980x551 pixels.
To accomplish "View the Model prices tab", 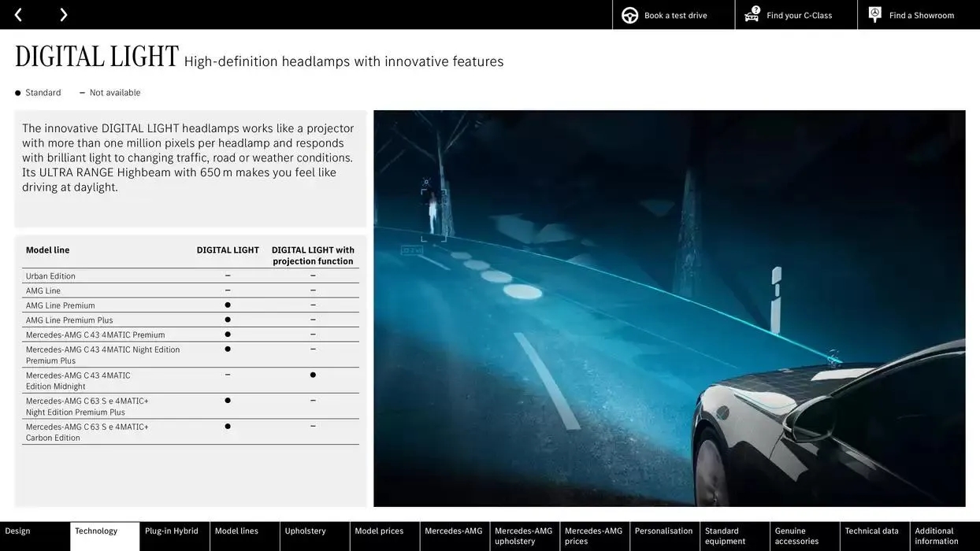I will click(x=378, y=531).
